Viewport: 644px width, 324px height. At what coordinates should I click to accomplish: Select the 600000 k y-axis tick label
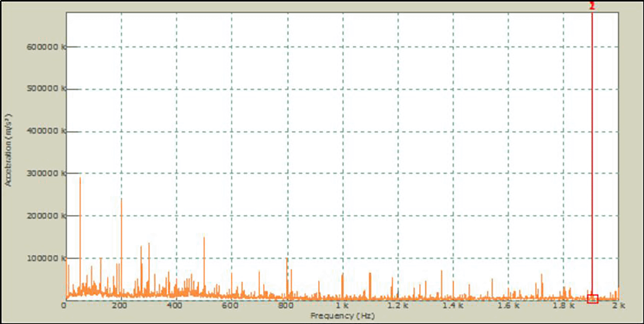(46, 47)
